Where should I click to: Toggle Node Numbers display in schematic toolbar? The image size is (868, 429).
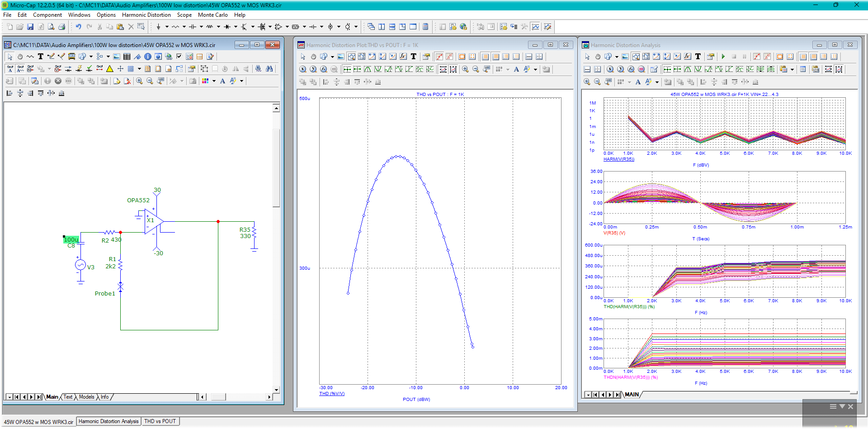point(31,69)
